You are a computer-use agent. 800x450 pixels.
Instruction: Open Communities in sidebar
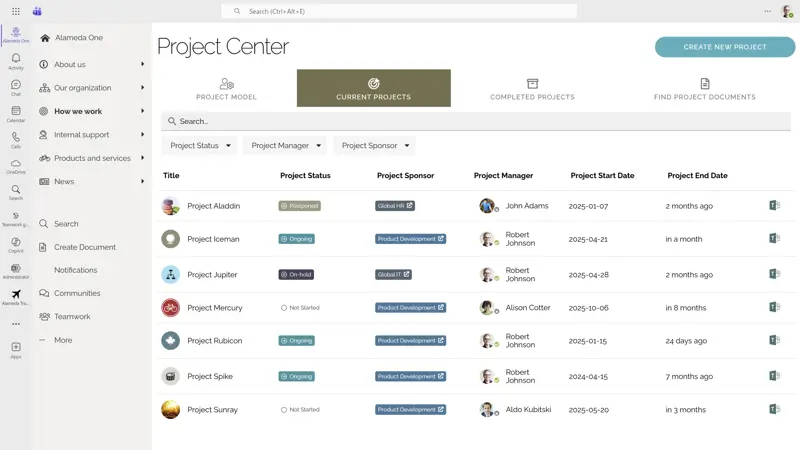(x=70, y=293)
